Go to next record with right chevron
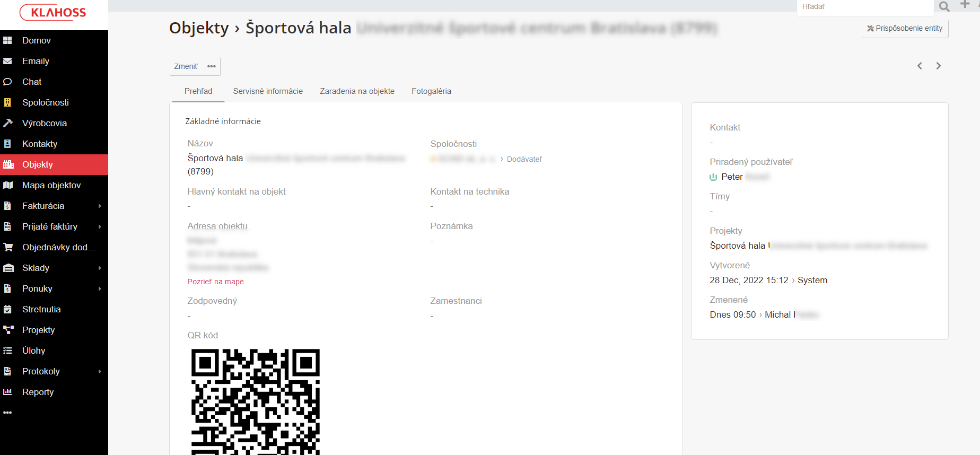Image resolution: width=980 pixels, height=455 pixels. 938,66
